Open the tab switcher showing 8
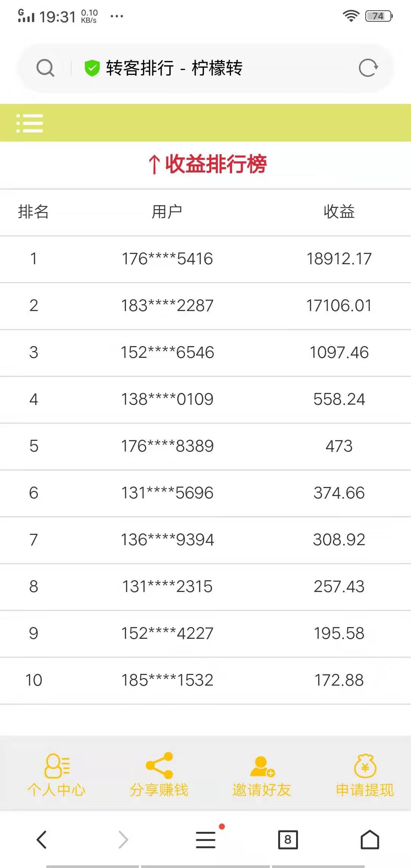Viewport: 411px width, 868px height. pos(288,839)
